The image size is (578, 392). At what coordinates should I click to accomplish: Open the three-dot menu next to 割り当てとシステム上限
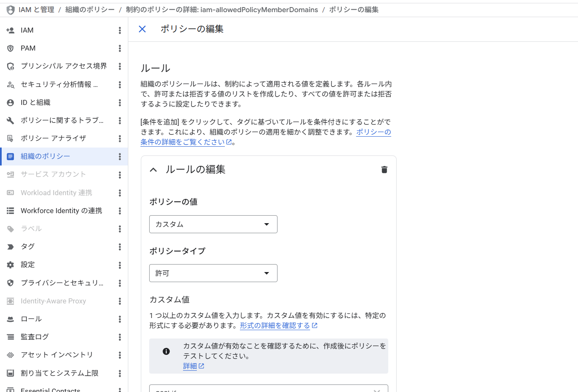tap(120, 373)
